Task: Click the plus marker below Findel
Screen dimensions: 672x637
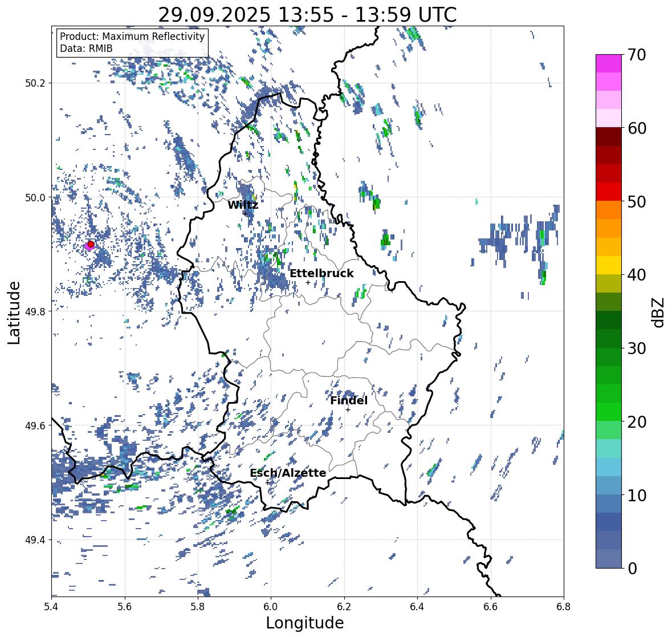Action: [348, 410]
